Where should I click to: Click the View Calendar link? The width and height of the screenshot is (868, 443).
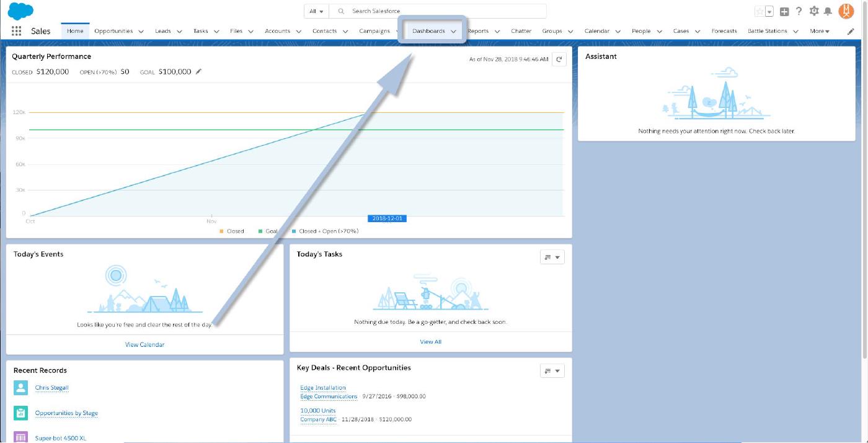click(x=144, y=344)
